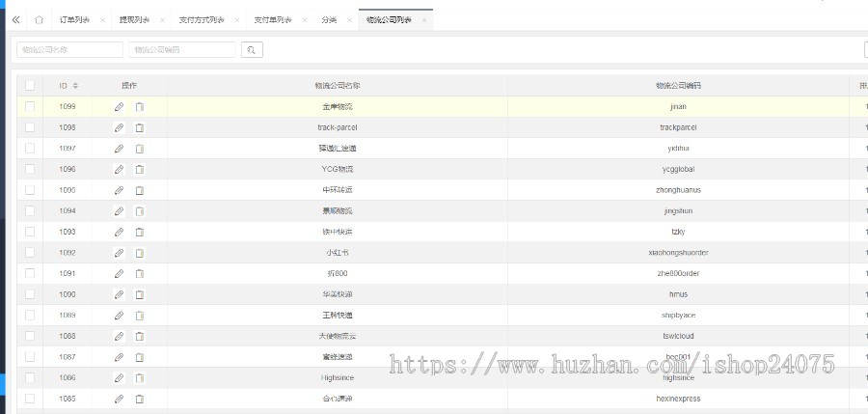Edit the zhonghuanus row
The image size is (868, 414).
coord(119,190)
